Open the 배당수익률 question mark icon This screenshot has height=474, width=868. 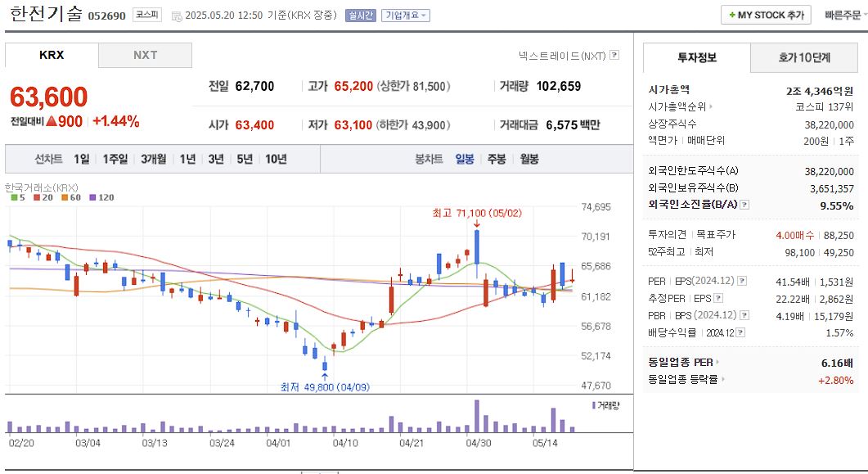click(x=741, y=331)
